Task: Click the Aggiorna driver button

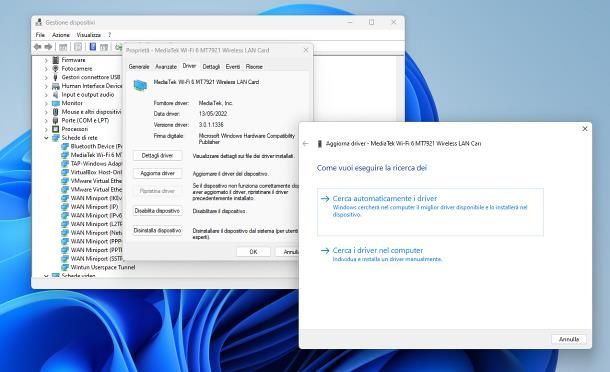Action: click(157, 174)
